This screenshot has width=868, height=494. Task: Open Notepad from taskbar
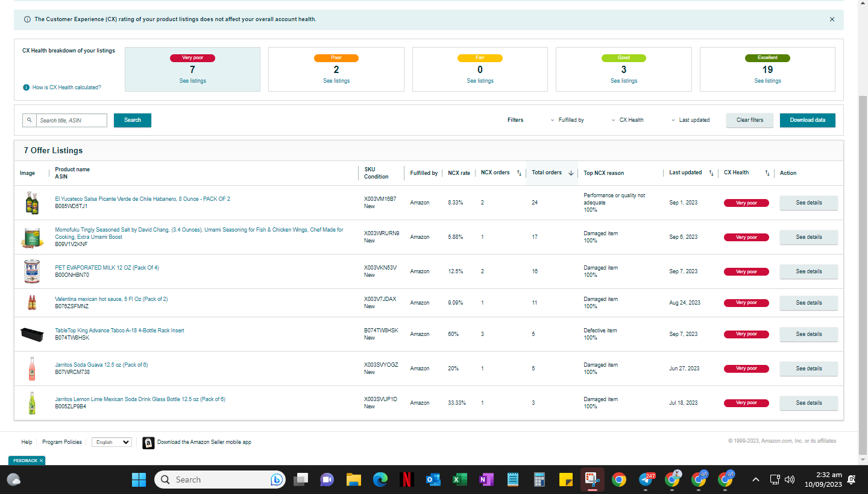[513, 480]
